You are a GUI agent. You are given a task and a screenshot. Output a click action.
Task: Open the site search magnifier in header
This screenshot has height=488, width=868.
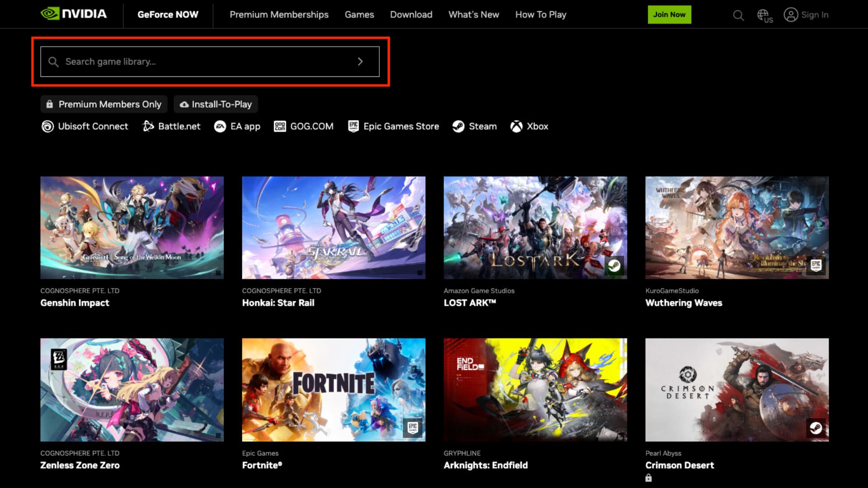(738, 15)
